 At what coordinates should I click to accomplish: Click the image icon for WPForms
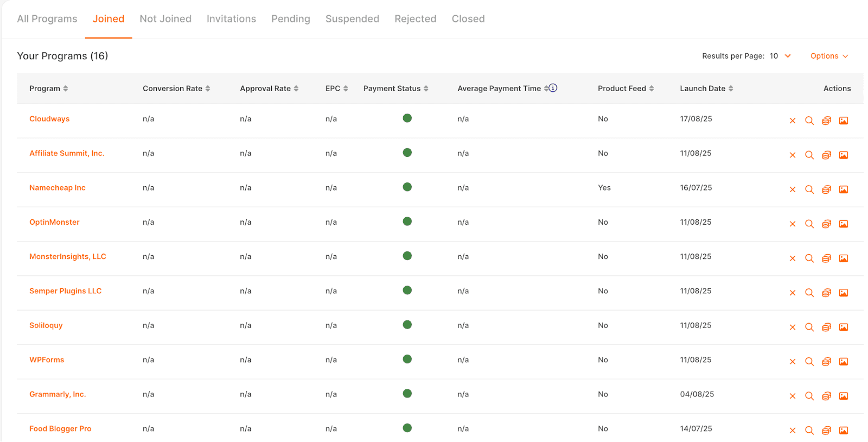[x=844, y=362]
